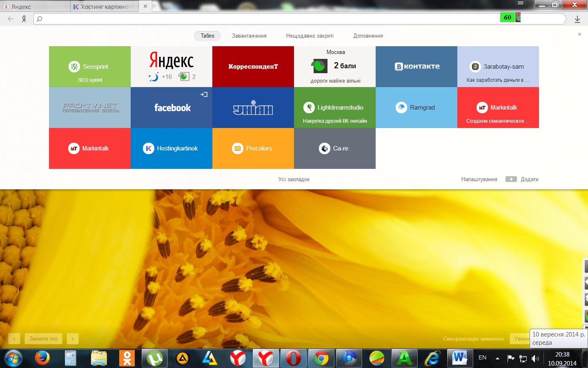The width and height of the screenshot is (588, 368).
Task: Open the Seosprint tile
Action: [x=90, y=67]
